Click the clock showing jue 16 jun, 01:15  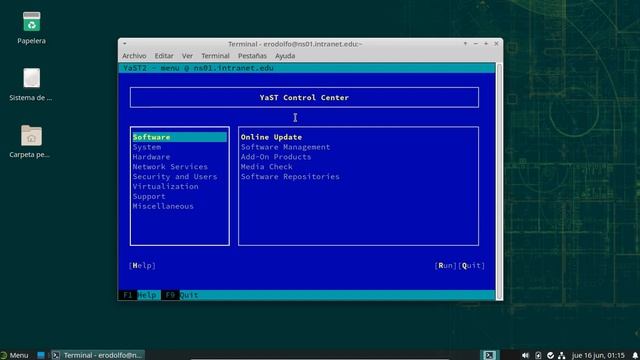[598, 356]
